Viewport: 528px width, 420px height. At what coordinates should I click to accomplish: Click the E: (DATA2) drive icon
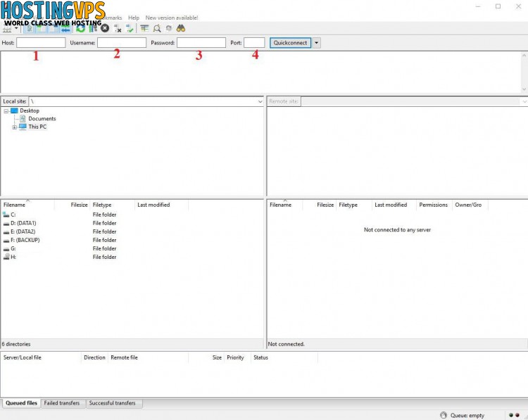tap(6, 231)
